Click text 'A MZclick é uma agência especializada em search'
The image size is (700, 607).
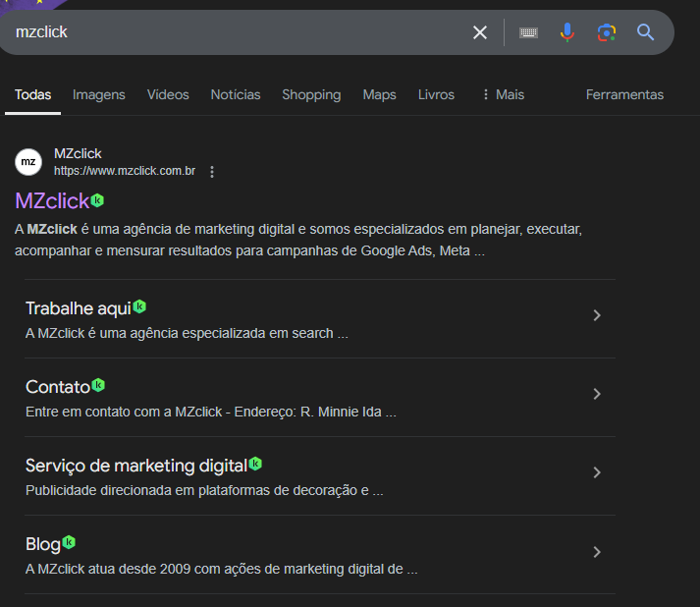(x=180, y=333)
